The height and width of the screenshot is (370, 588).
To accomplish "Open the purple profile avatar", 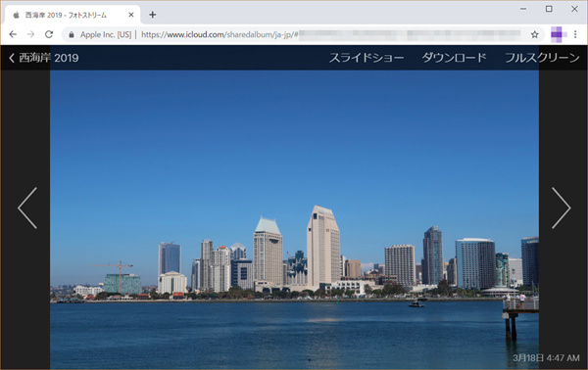I will [x=558, y=35].
